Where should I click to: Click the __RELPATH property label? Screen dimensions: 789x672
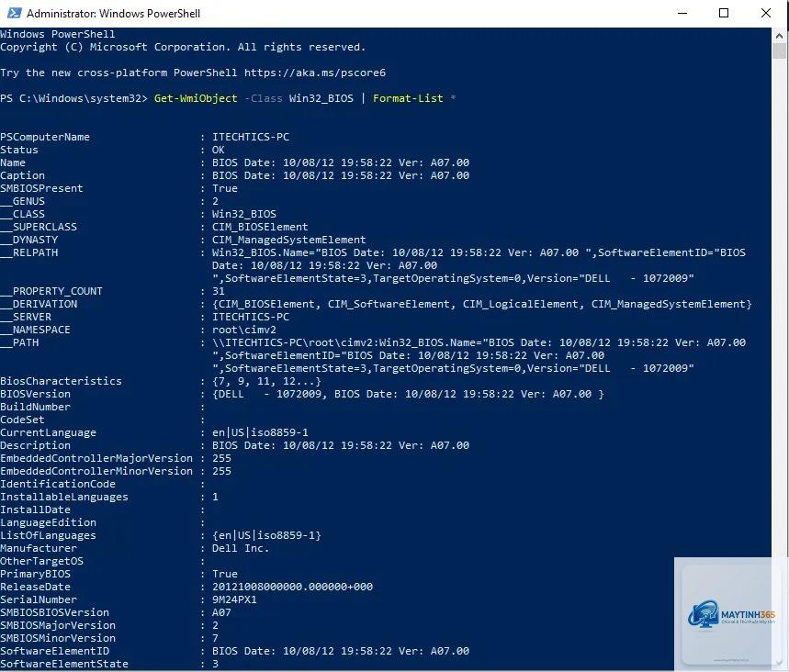tap(28, 252)
